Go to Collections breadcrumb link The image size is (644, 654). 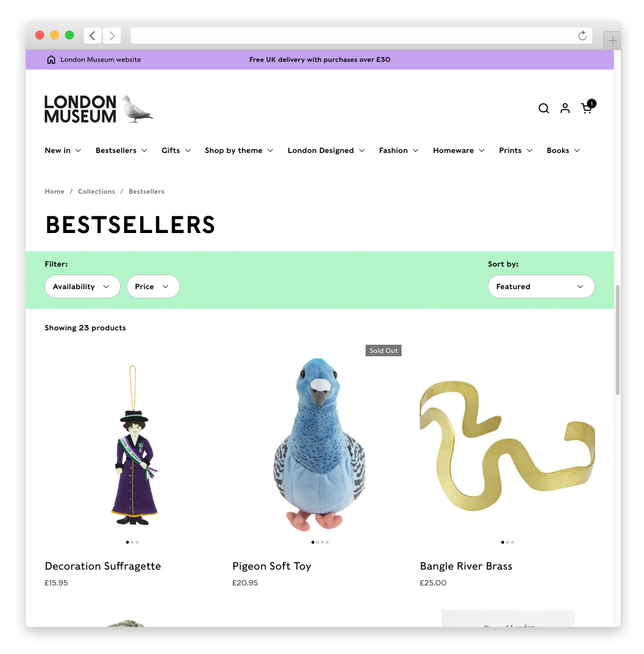pos(96,191)
